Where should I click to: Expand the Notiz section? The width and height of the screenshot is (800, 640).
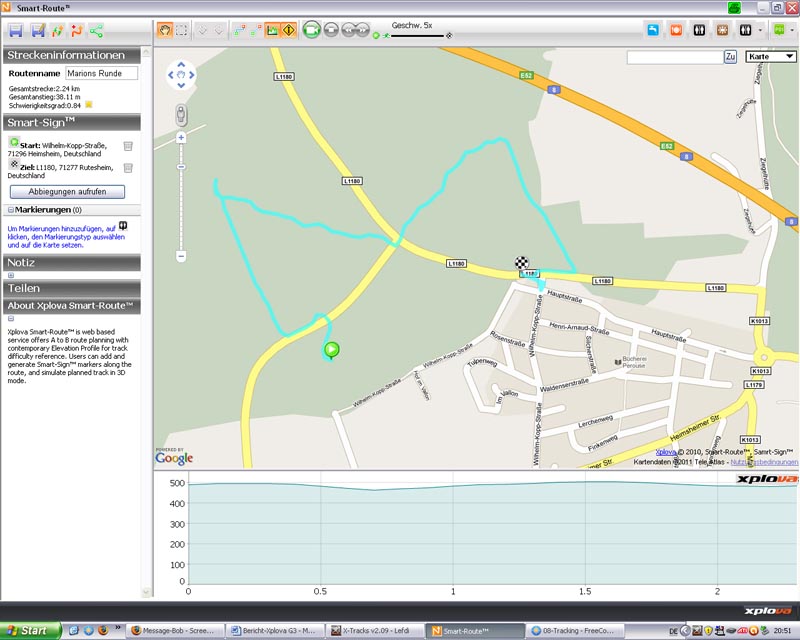11,275
